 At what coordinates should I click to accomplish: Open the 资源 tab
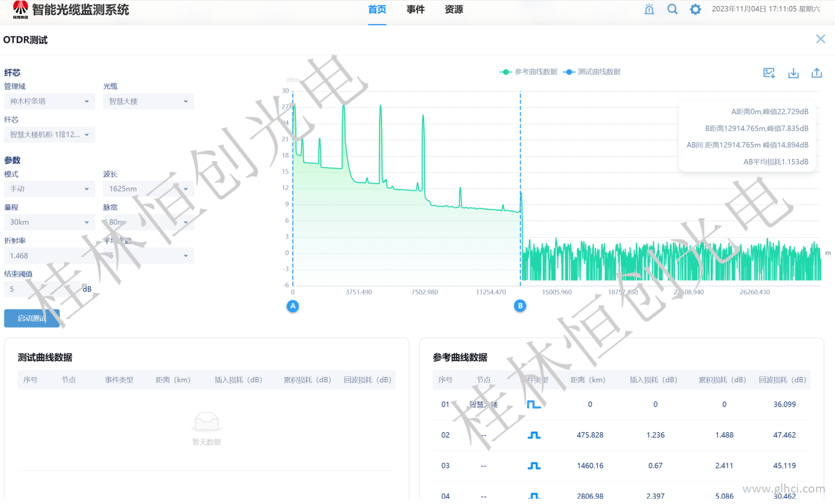click(454, 10)
